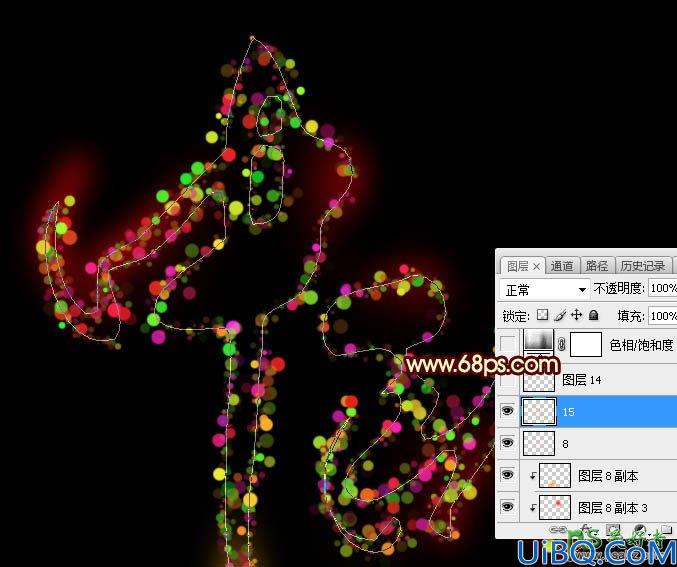This screenshot has width=677, height=567.
Task: Select layer named 8
Action: tap(565, 444)
